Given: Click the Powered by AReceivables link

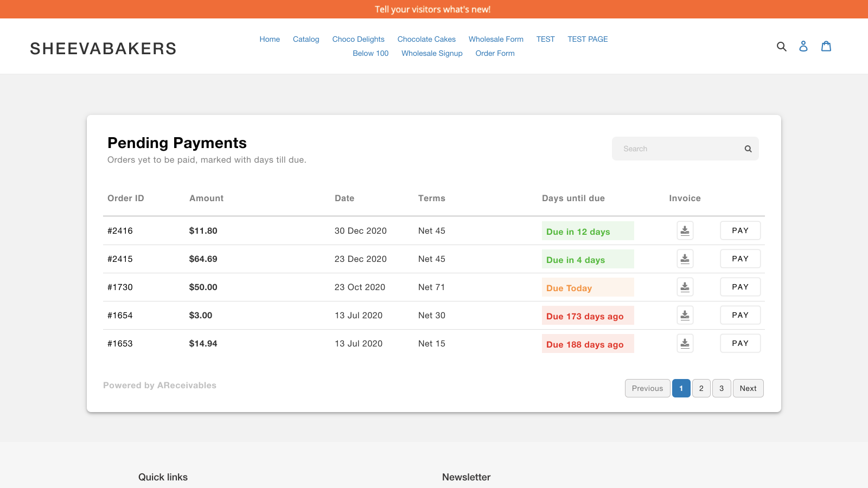Looking at the screenshot, I should (x=159, y=385).
